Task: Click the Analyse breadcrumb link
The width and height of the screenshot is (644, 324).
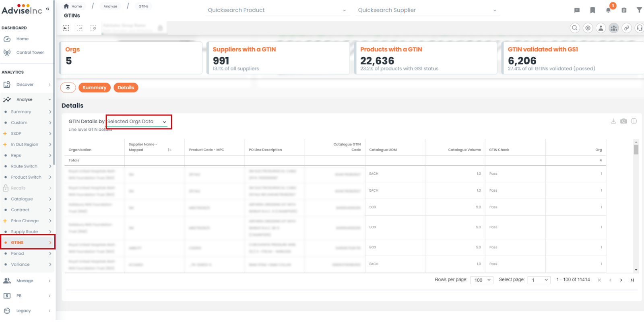Action: point(110,6)
